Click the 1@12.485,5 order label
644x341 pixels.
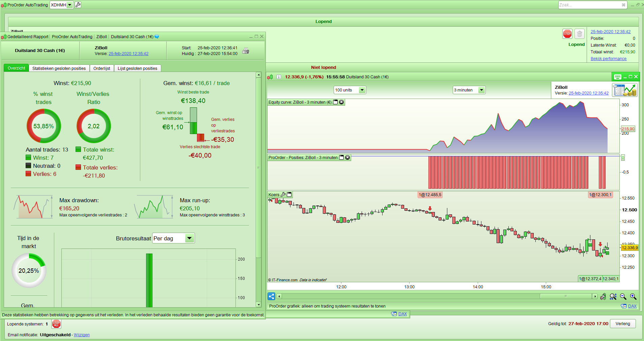tap(430, 195)
